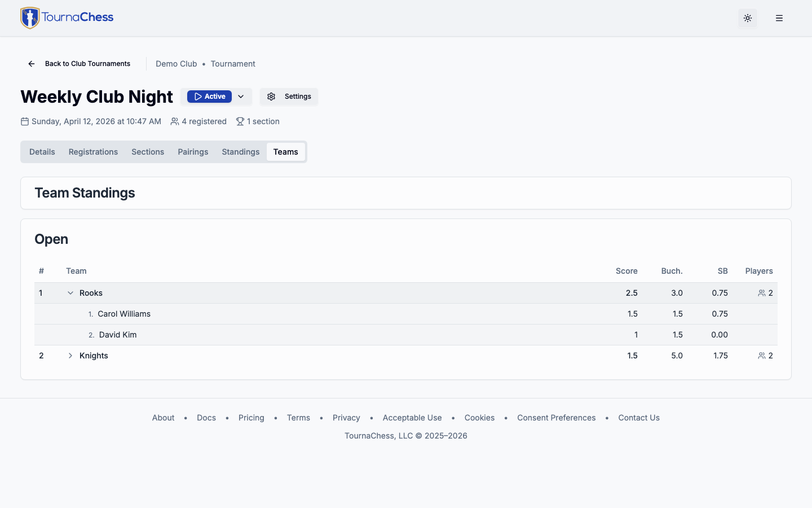
Task: Click the trophy icon beside 1 section
Action: point(240,121)
